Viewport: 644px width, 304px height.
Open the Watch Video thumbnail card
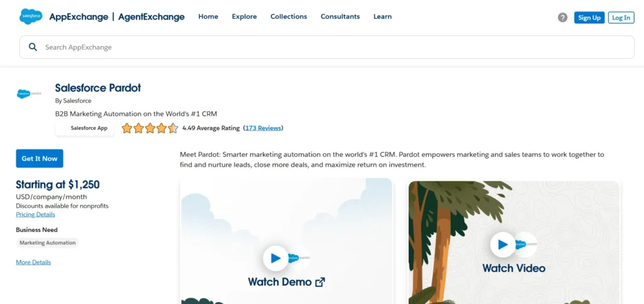tap(514, 242)
